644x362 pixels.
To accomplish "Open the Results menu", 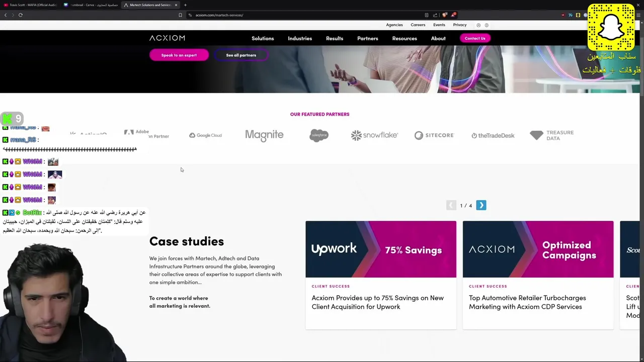I will [x=335, y=38].
